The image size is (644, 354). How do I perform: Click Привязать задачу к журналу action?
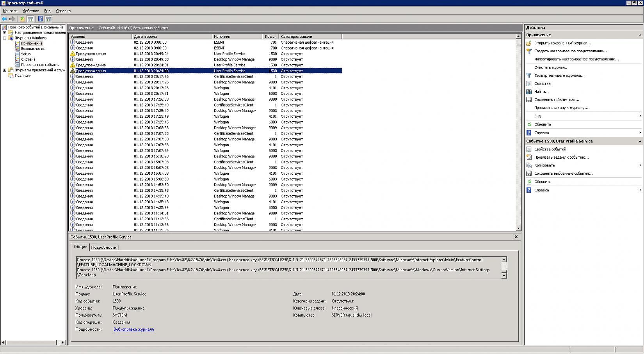(561, 108)
